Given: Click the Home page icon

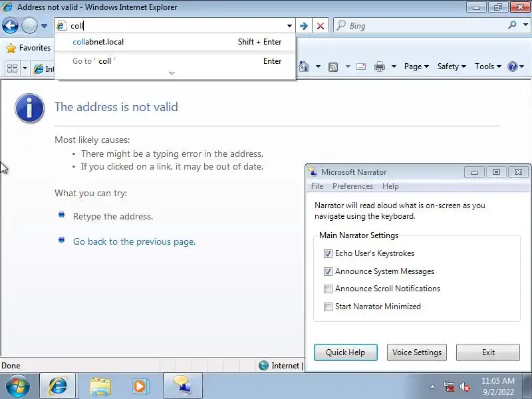Looking at the screenshot, I should pyautogui.click(x=304, y=66).
